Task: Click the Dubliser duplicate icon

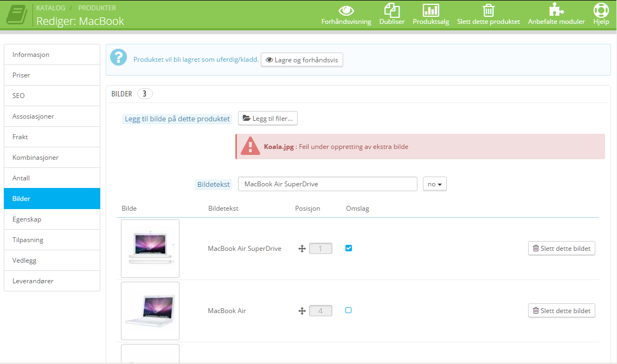Action: 391,10
